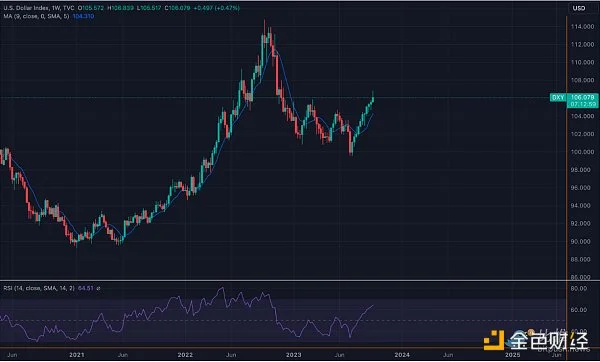The height and width of the screenshot is (362, 600).
Task: Click the green DXY symbol tag on price axis
Action: point(558,97)
